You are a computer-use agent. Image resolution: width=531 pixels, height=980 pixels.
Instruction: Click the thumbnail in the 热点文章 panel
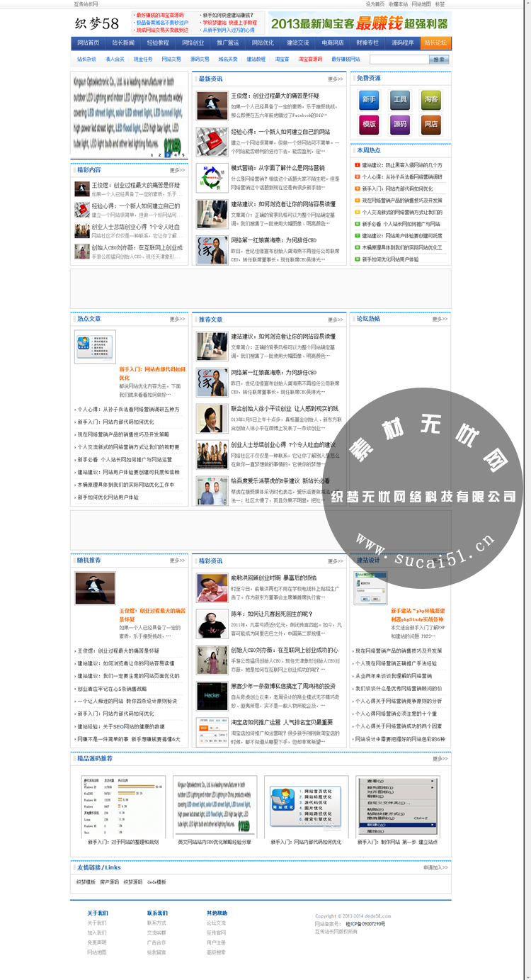coord(95,347)
